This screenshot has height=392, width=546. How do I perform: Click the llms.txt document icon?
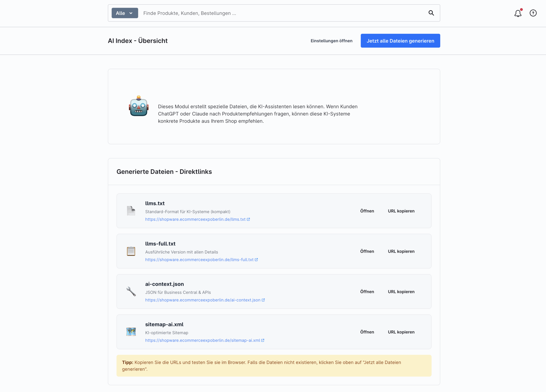pyautogui.click(x=131, y=211)
